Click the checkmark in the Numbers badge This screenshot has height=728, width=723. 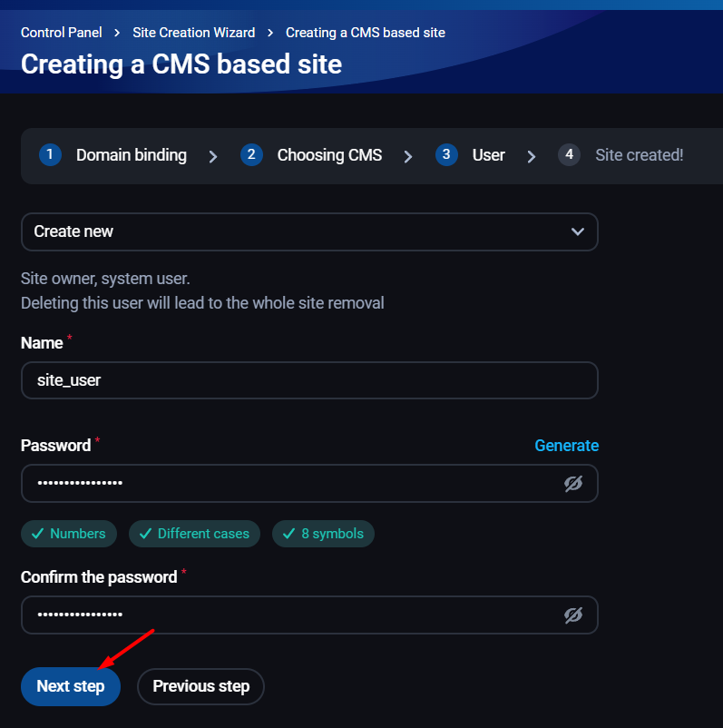pyautogui.click(x=38, y=534)
